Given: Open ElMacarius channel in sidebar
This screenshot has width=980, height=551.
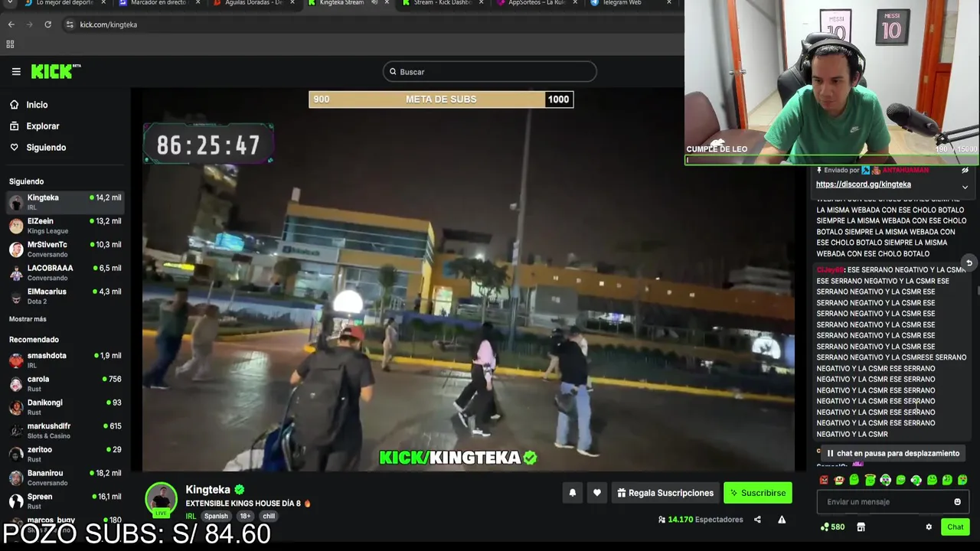Looking at the screenshot, I should tap(65, 296).
